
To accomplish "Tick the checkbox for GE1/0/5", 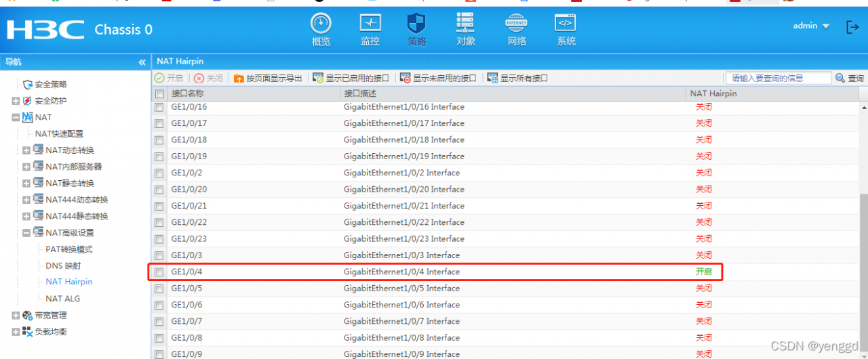I will click(x=159, y=289).
